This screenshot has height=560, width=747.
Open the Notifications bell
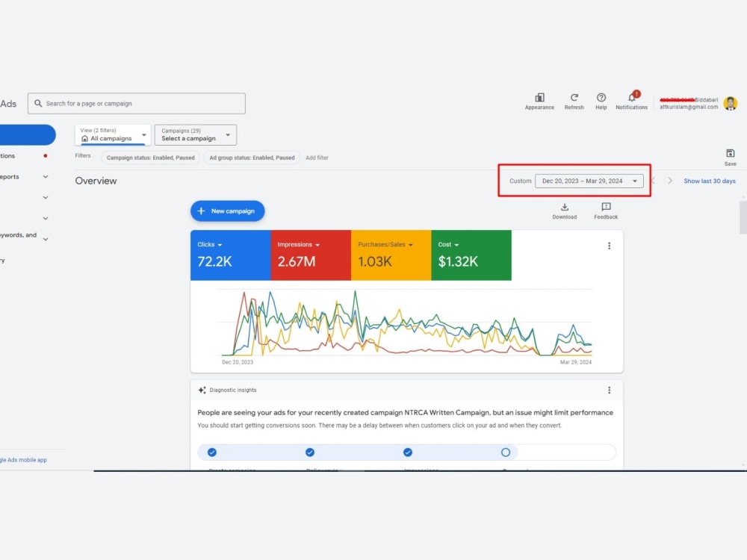coord(632,101)
